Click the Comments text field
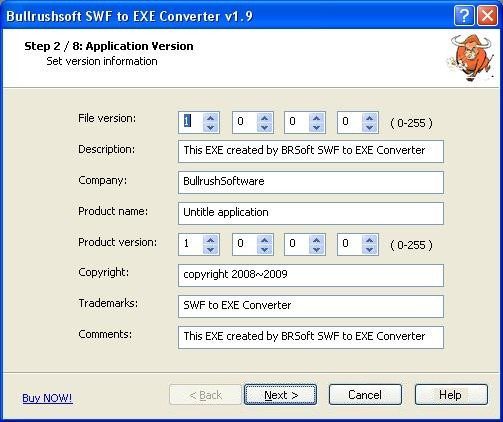Screen dimensions: 503x422 pyautogui.click(x=311, y=337)
